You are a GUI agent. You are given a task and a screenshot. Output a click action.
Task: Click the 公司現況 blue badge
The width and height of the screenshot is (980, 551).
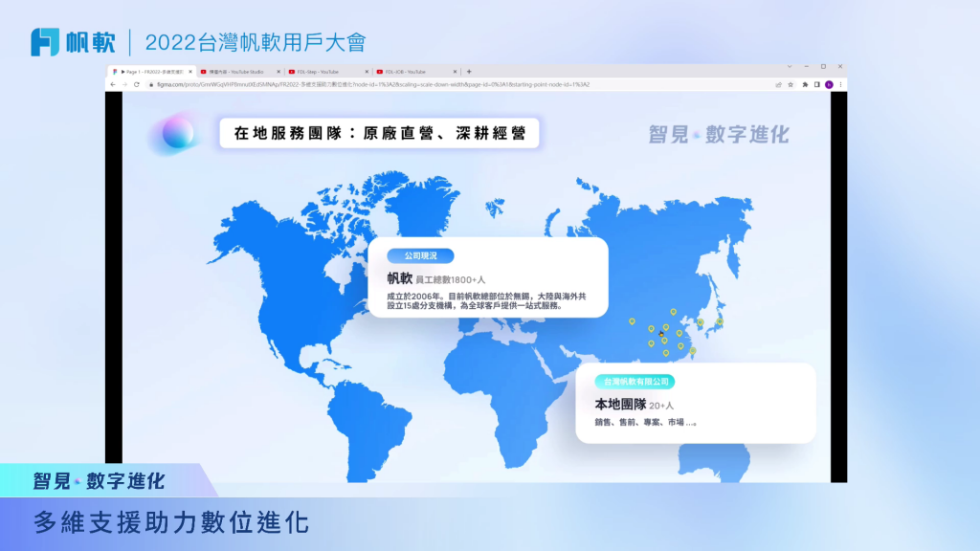pos(420,255)
